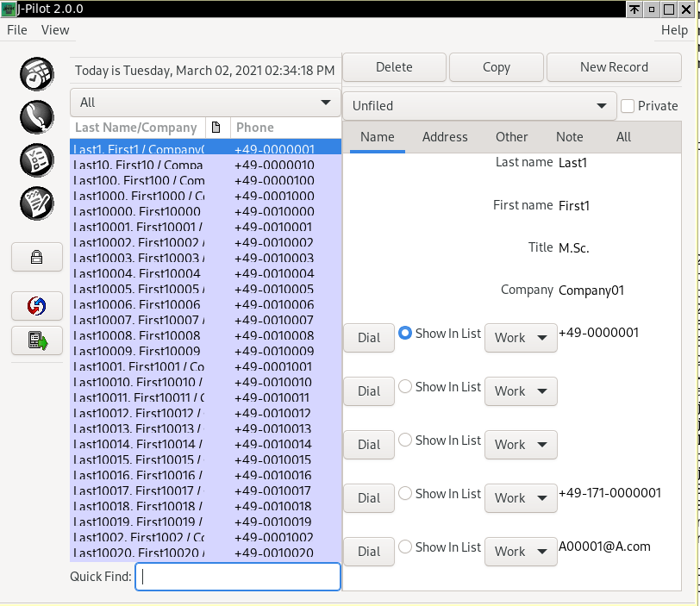Open the ToDo list icon
The image size is (700, 606).
36,160
